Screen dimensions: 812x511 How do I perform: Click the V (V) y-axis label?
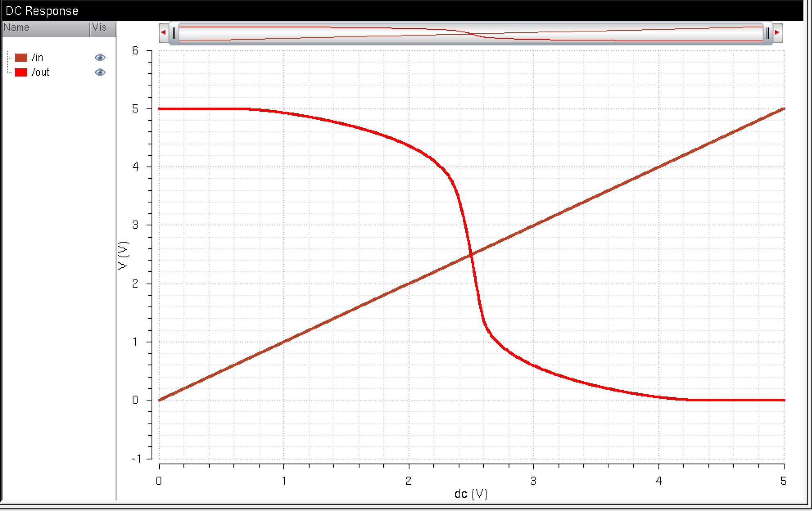tap(123, 256)
